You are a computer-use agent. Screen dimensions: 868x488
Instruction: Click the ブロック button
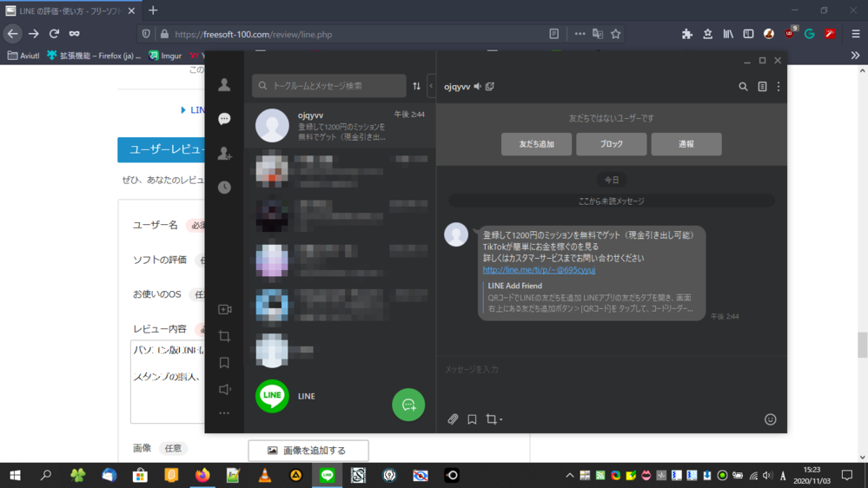pyautogui.click(x=611, y=144)
